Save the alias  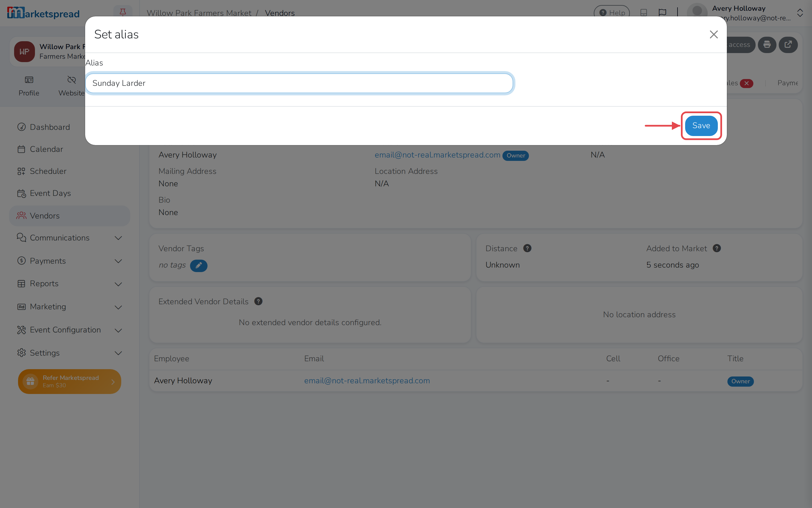pos(701,126)
